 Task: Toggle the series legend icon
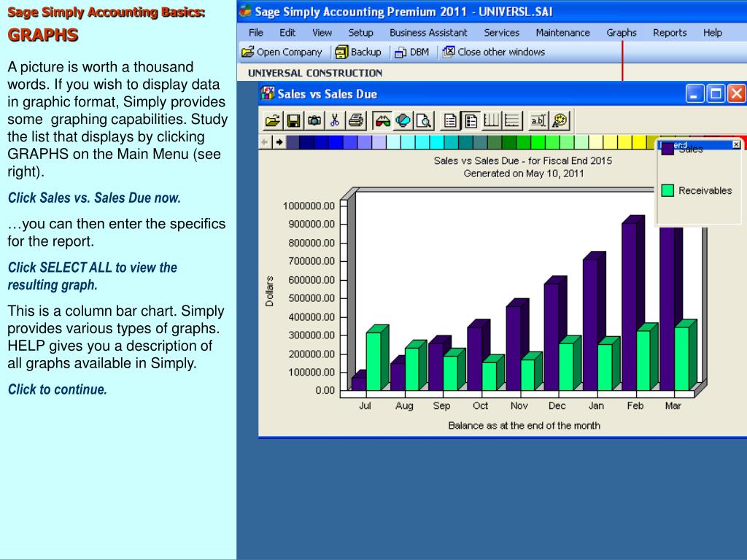[471, 120]
